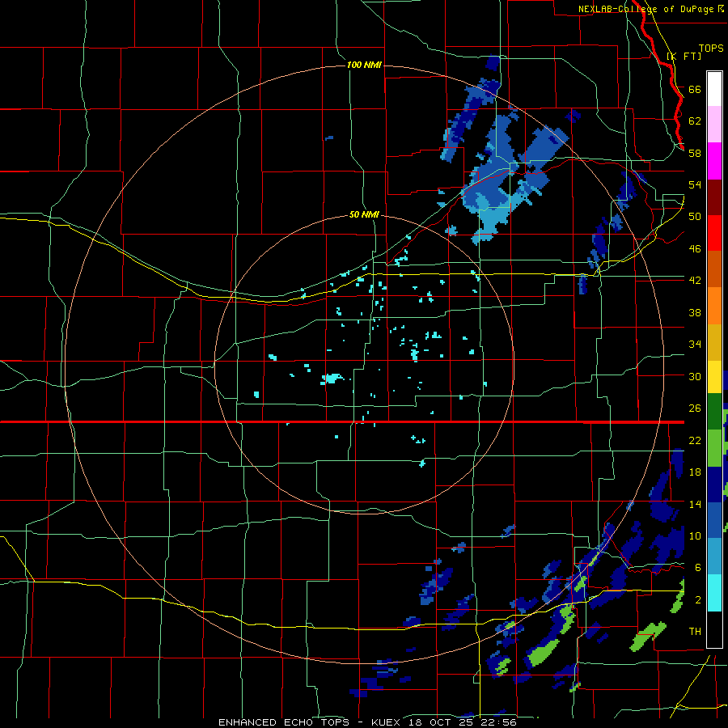This screenshot has width=728, height=728.
Task: Click the bright red legend swatch
Action: point(714,233)
